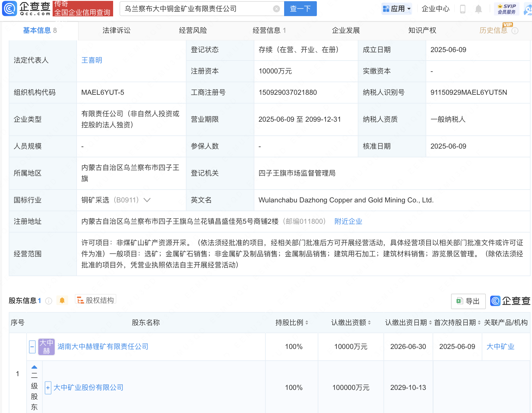Open the 应用 dropdown menu
The image size is (532, 413).
(397, 9)
